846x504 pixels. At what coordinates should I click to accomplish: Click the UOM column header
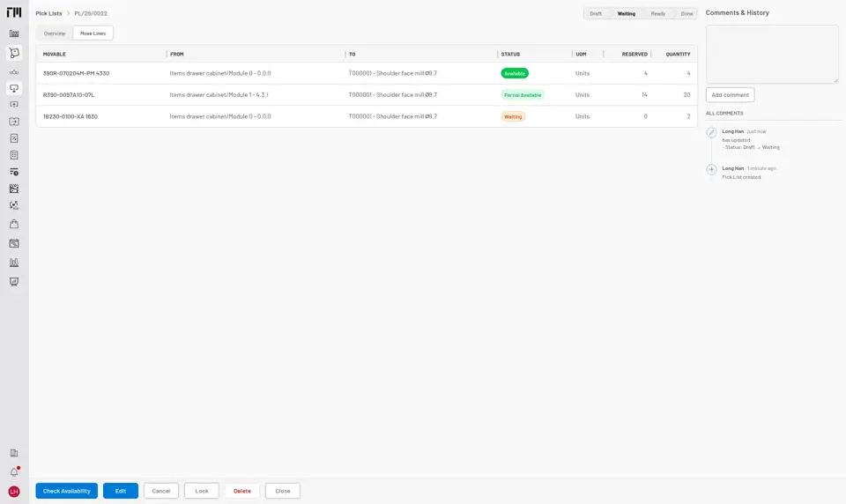click(x=581, y=54)
